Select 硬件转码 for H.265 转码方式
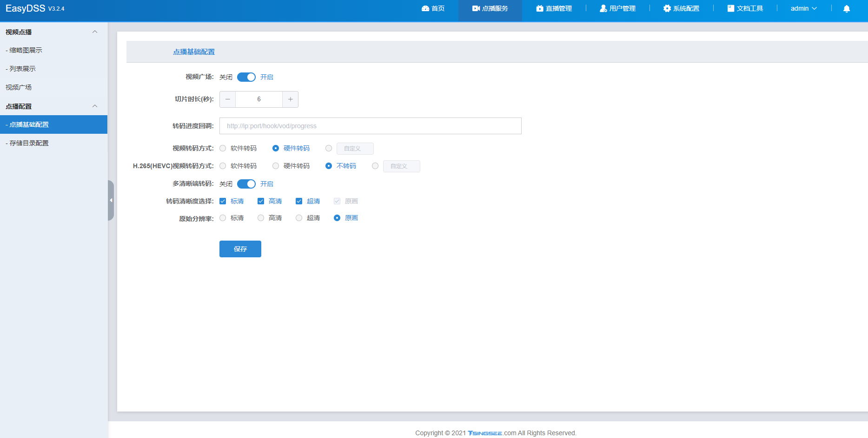 [276, 166]
